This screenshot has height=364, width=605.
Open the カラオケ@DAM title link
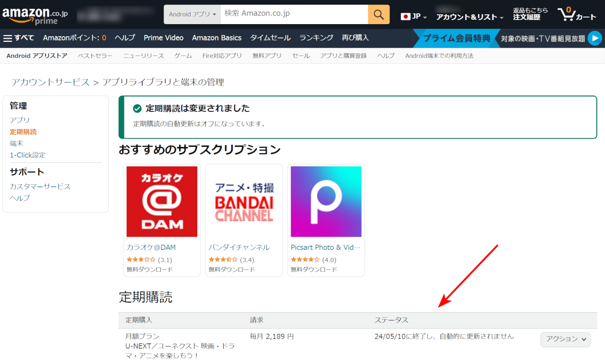click(151, 248)
